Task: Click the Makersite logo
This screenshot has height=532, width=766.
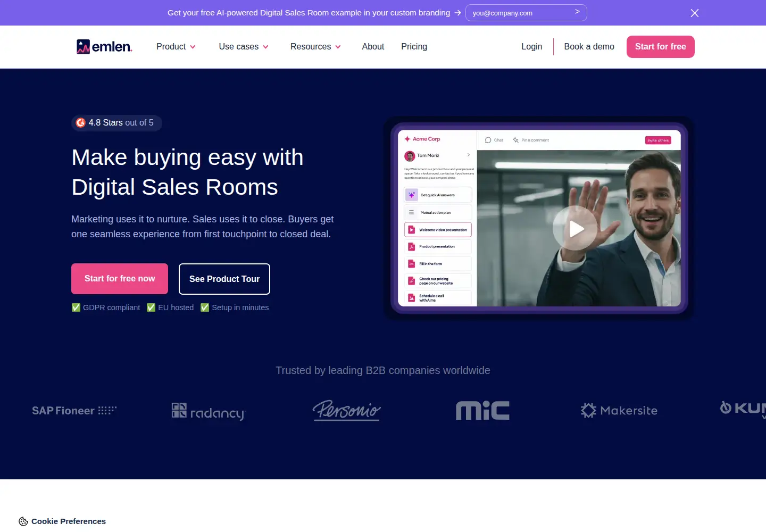Action: coord(619,410)
